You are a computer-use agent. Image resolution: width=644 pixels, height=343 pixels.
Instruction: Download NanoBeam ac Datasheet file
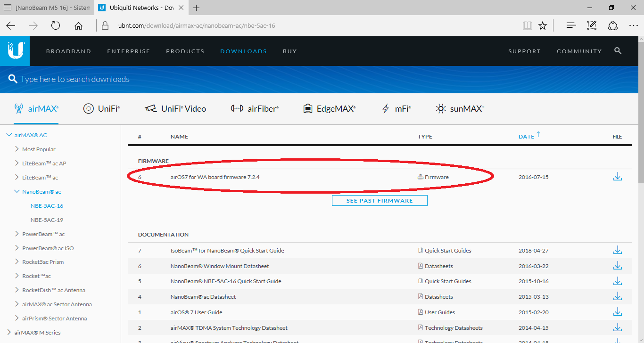618,296
